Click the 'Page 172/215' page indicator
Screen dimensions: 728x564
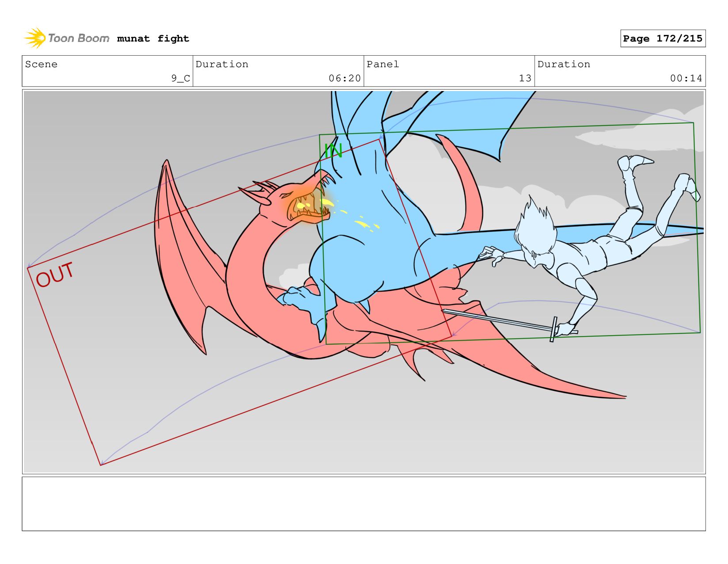tap(663, 38)
